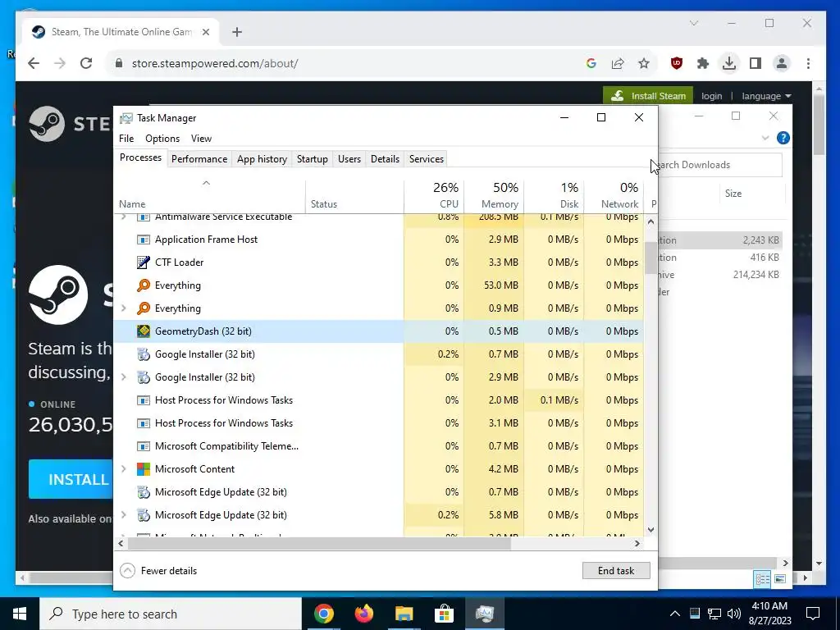Show hidden system tray icons

pos(675,614)
